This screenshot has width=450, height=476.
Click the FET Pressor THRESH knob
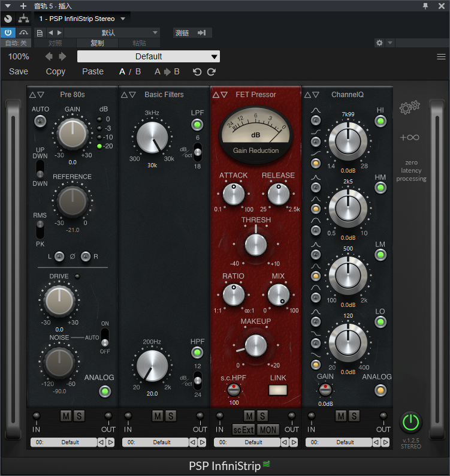coord(256,245)
